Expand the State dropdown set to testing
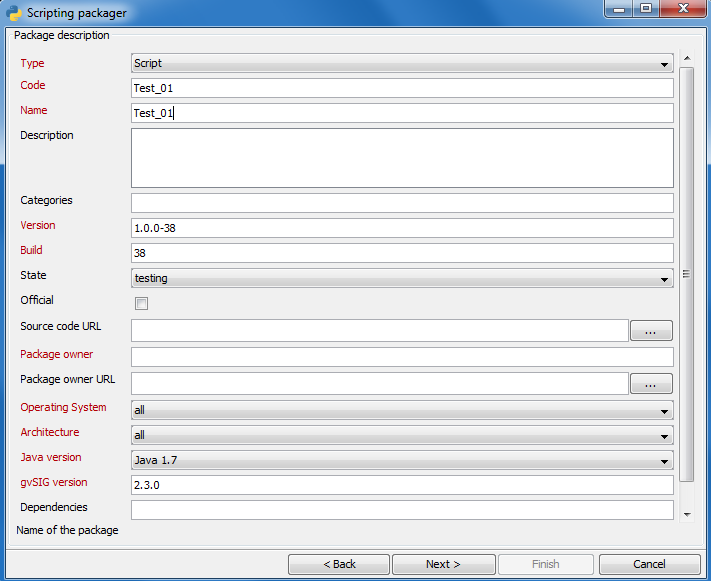 point(402,279)
